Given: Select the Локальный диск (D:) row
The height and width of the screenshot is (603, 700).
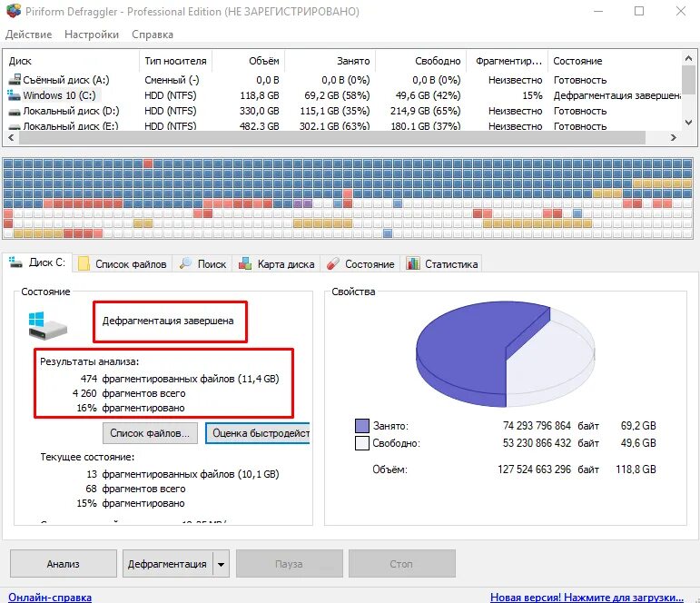Looking at the screenshot, I should [x=343, y=111].
